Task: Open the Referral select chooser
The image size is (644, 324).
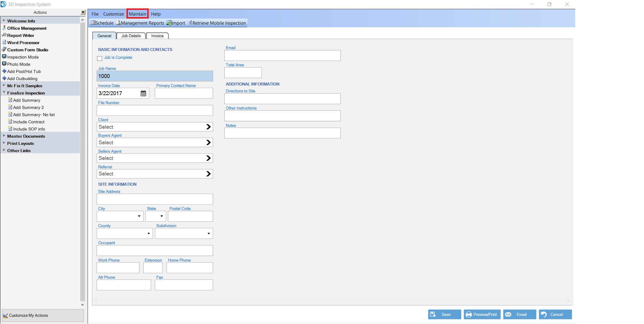Action: (155, 174)
